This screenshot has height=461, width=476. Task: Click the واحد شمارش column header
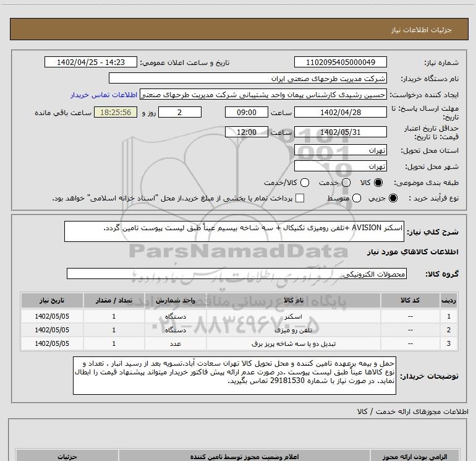(176, 300)
